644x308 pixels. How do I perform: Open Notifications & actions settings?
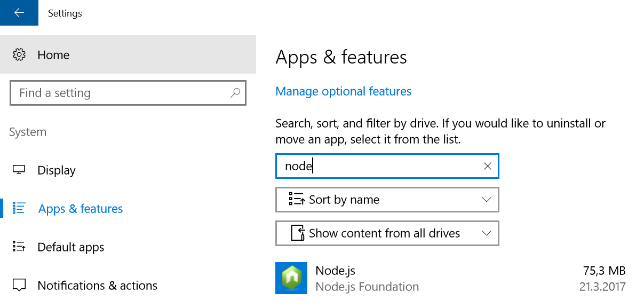(x=98, y=286)
